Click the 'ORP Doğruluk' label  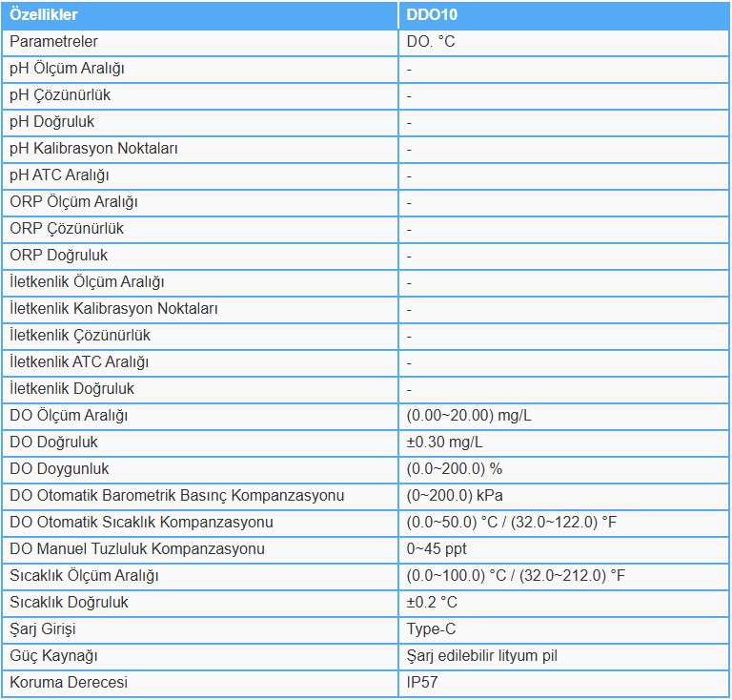(x=59, y=256)
